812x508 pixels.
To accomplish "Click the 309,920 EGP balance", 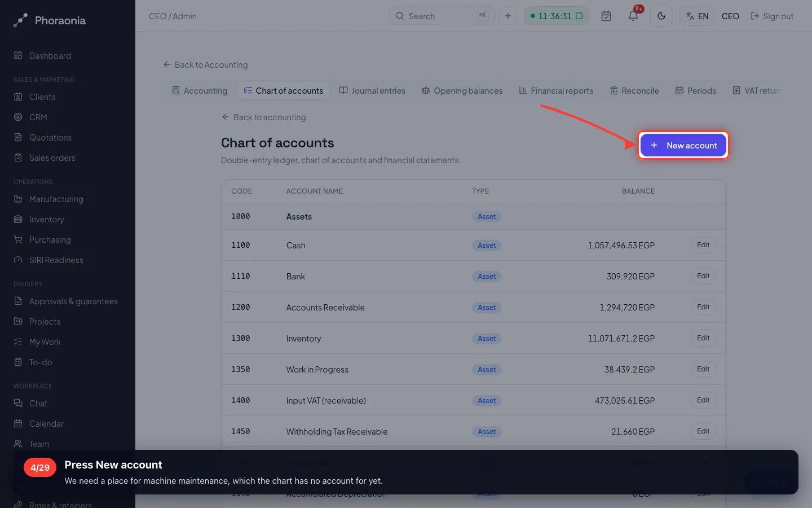I will coord(630,277).
